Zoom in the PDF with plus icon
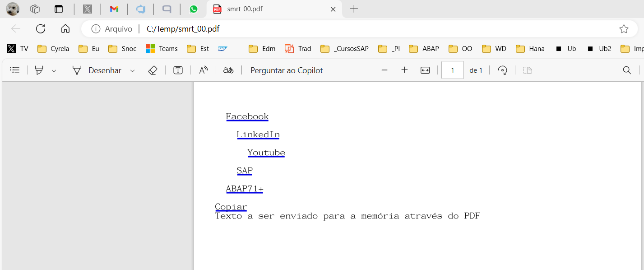Screen dimensions: 644x270 (404, 70)
